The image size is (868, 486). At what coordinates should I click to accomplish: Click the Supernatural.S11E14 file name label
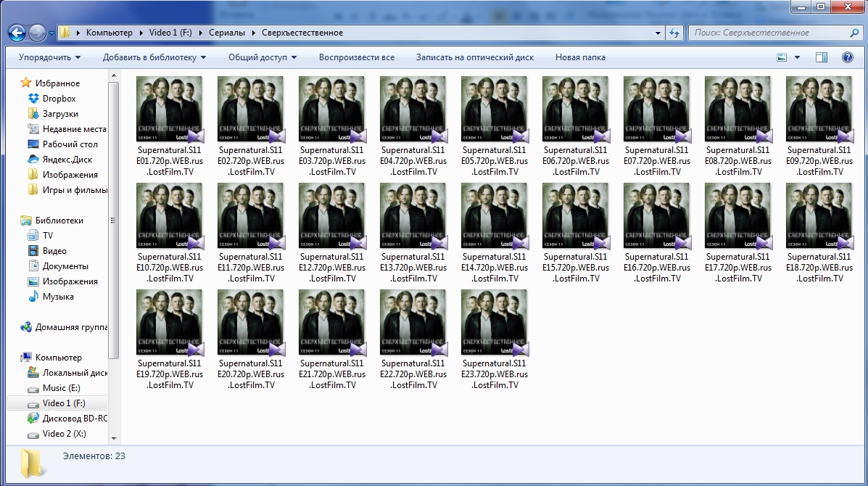[x=495, y=268]
